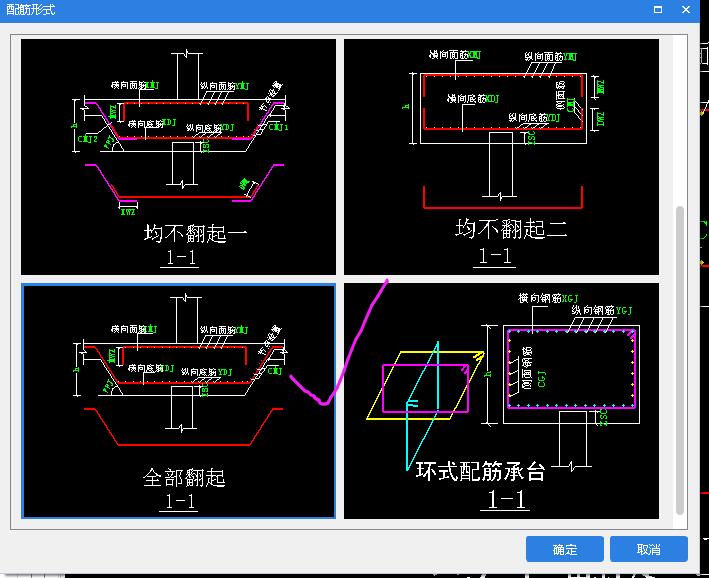Choose the 全部翻起 reinforcement diagram
The width and height of the screenshot is (709, 578).
(179, 401)
